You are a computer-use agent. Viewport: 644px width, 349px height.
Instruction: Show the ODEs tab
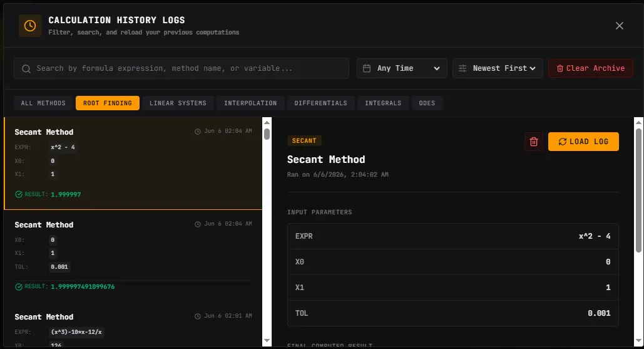pyautogui.click(x=427, y=103)
